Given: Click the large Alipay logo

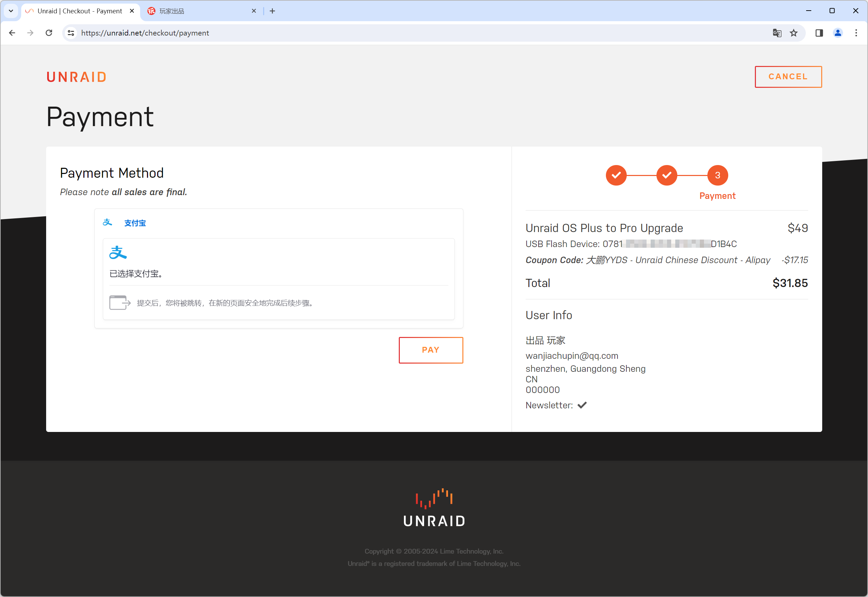Looking at the screenshot, I should [x=118, y=253].
